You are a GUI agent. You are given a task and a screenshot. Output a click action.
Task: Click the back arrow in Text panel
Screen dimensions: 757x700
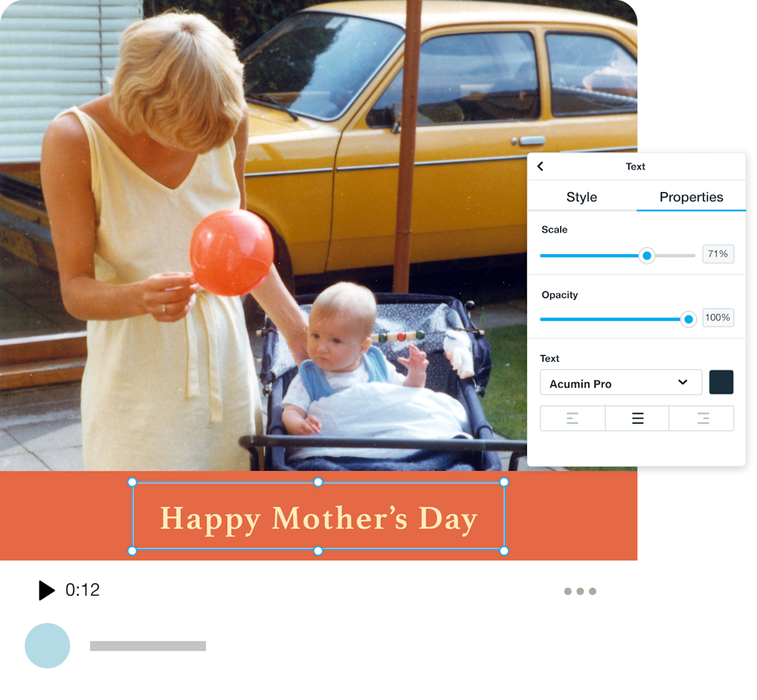(540, 166)
